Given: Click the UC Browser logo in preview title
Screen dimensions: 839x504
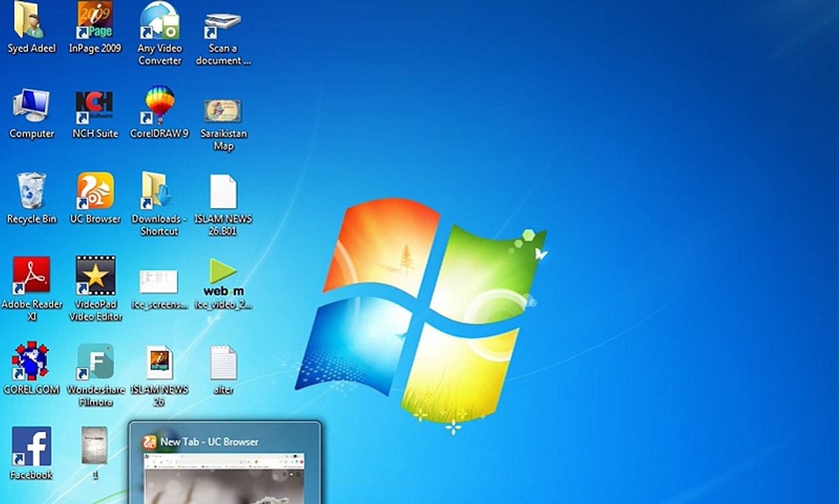Looking at the screenshot, I should (149, 442).
